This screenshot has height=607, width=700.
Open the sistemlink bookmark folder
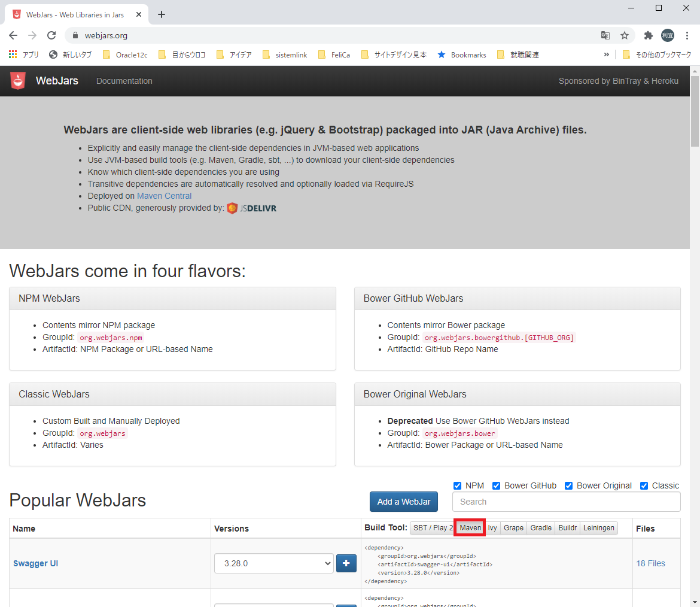[x=285, y=54]
